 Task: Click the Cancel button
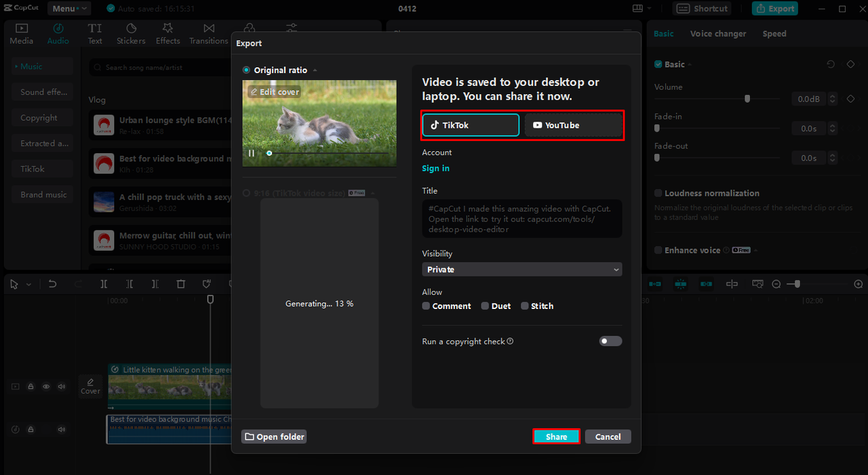click(x=608, y=437)
